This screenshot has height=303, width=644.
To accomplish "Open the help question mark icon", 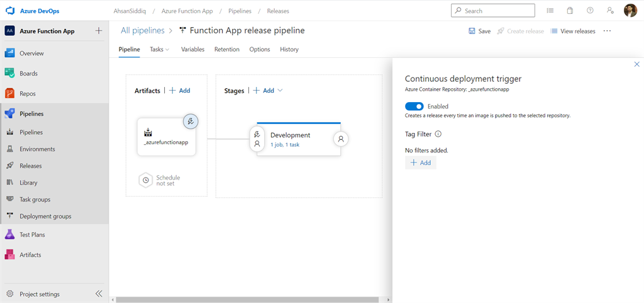I will (x=590, y=11).
